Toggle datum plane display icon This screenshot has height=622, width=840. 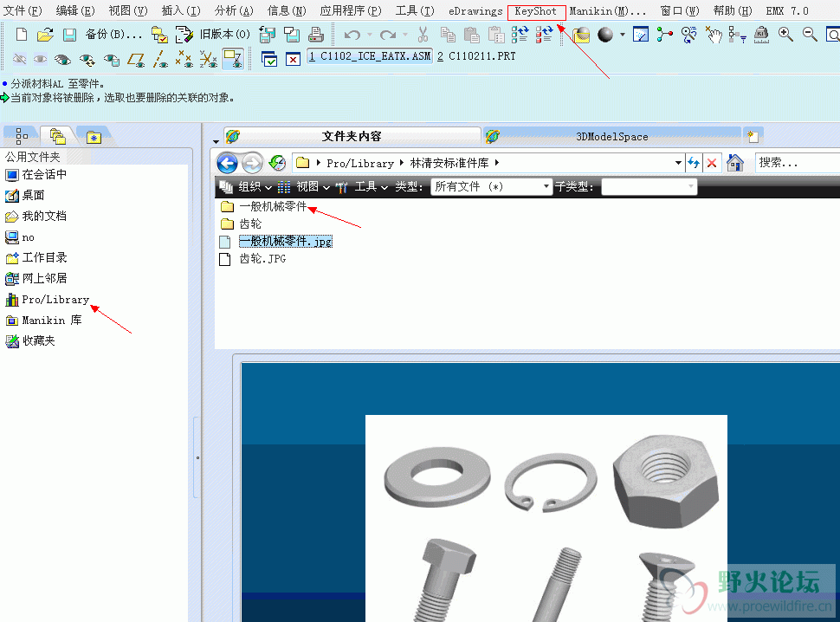coord(136,60)
